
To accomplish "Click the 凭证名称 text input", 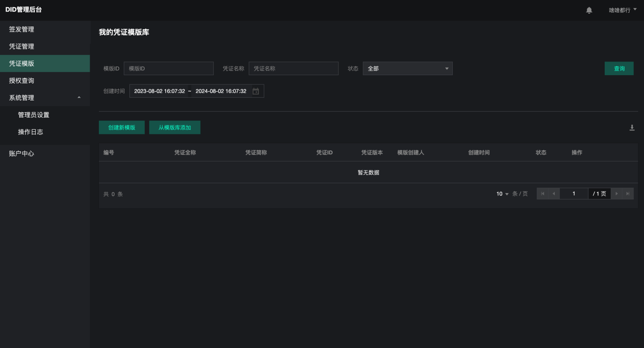I will (x=293, y=69).
